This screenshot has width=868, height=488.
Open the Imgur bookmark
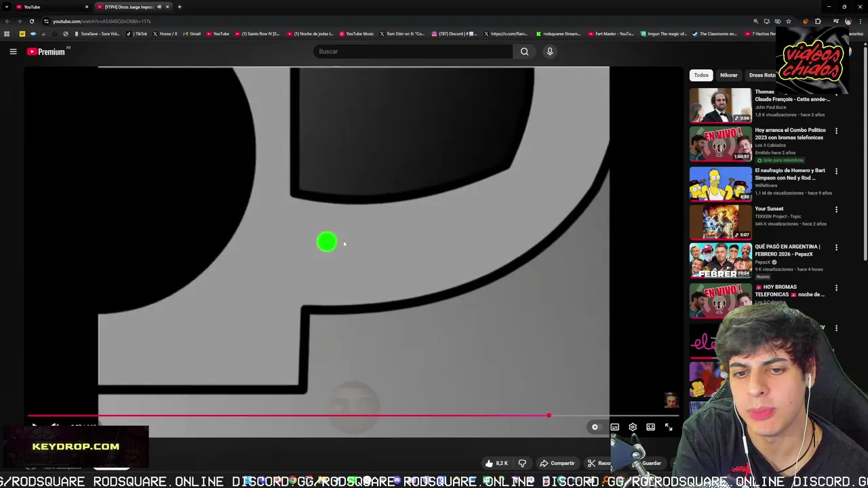(x=663, y=34)
